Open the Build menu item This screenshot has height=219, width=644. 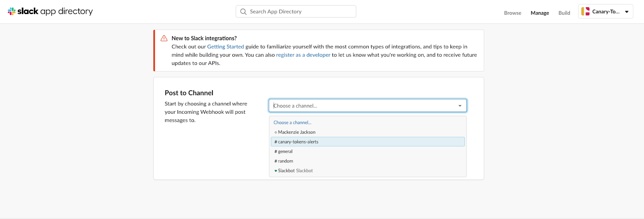click(x=564, y=13)
